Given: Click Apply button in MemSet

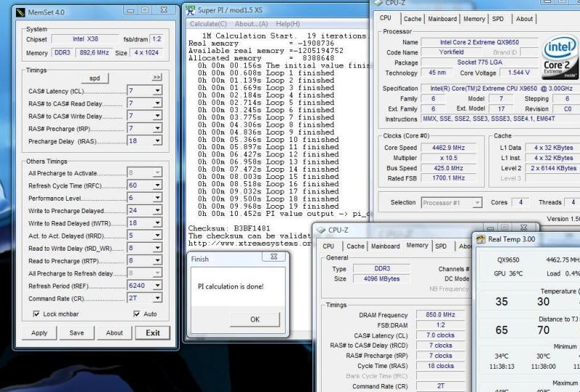Looking at the screenshot, I should coord(39,333).
